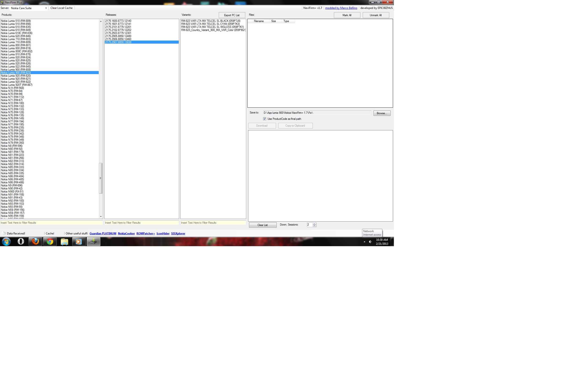
Task: Select variant TELCEL SL CYAN (059P7K3)
Action: coord(213,24)
